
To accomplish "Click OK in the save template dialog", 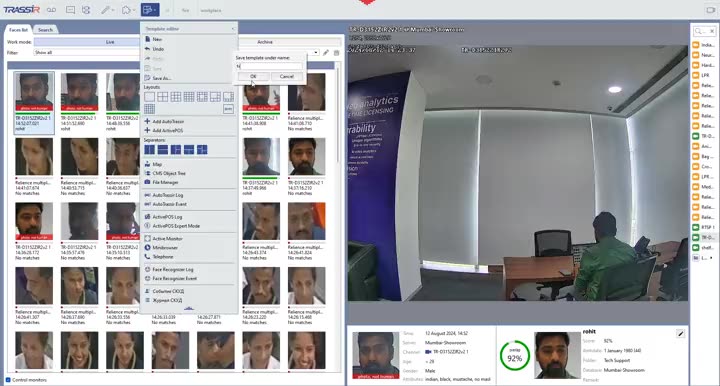I will point(253,77).
